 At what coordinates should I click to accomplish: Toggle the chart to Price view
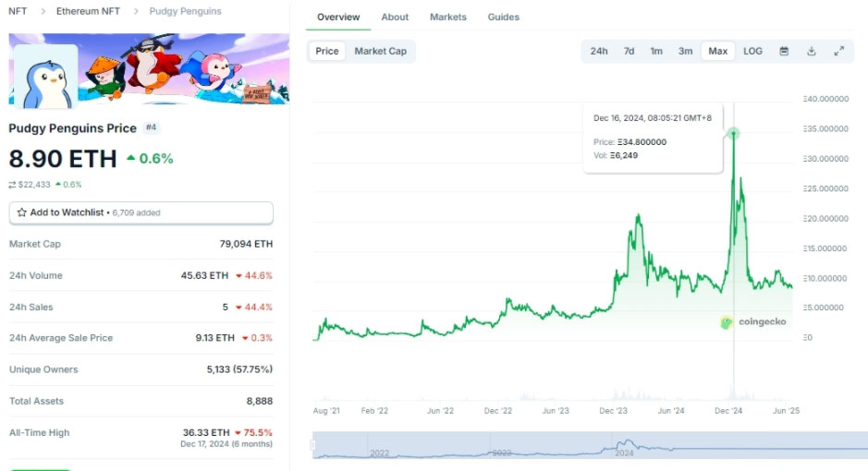pyautogui.click(x=327, y=51)
